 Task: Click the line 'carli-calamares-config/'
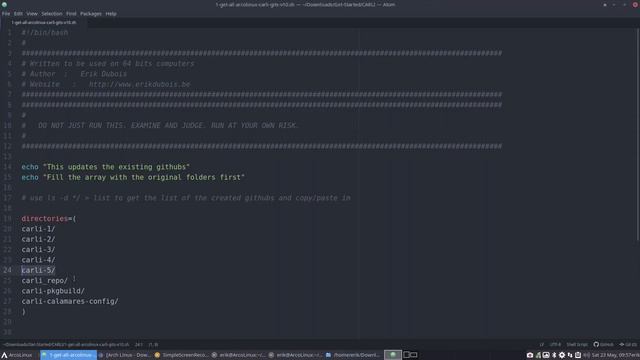click(x=70, y=301)
